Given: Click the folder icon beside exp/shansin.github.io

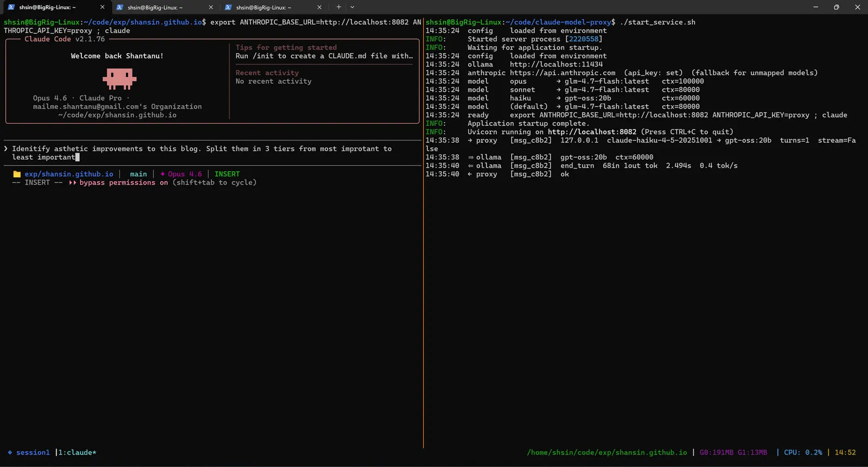Looking at the screenshot, I should point(17,174).
